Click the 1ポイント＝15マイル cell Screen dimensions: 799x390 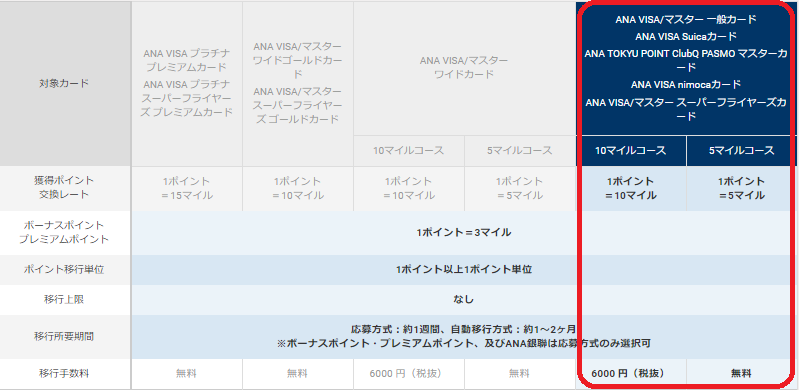tap(187, 188)
